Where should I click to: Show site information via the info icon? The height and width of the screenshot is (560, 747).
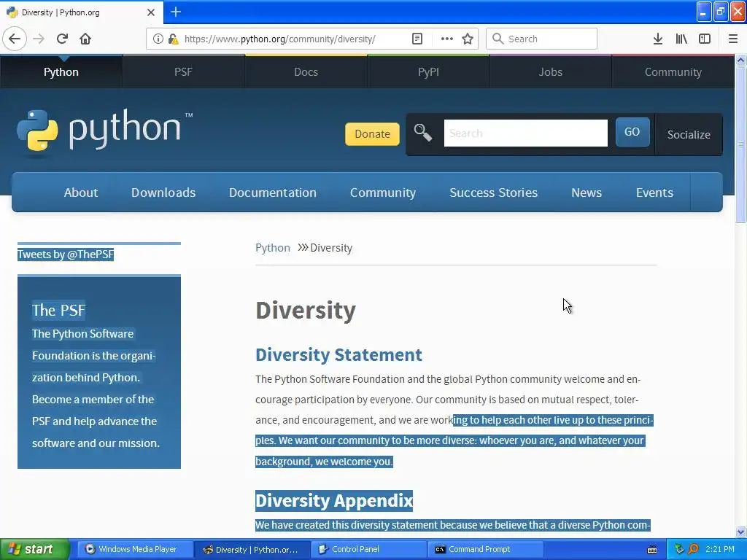(x=158, y=39)
